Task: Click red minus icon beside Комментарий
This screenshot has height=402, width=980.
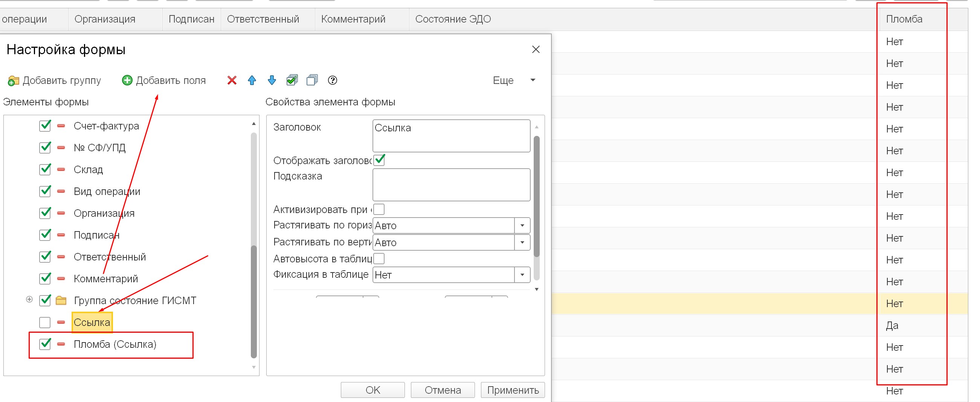Action: coord(61,279)
